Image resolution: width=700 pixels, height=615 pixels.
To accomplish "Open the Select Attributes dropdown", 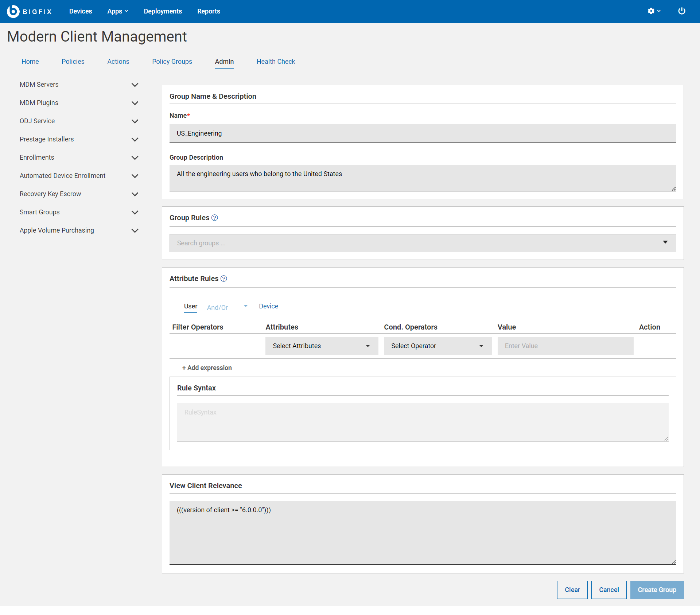I will point(322,346).
